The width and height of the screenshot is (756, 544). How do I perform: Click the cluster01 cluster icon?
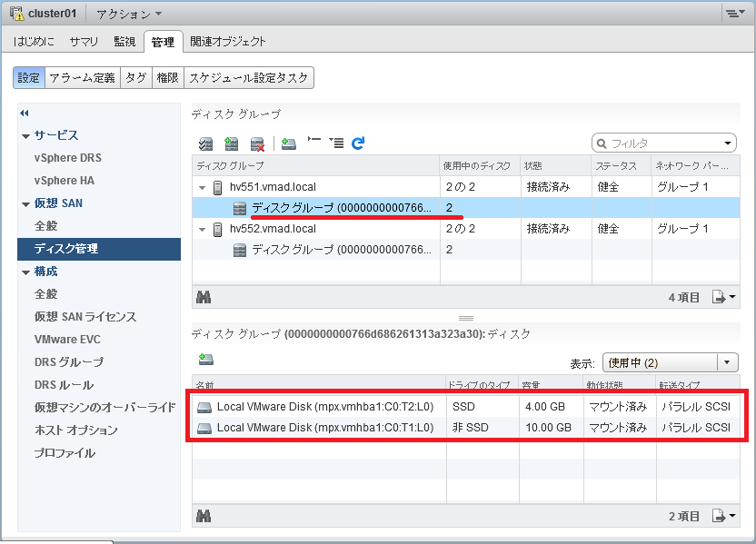click(17, 14)
